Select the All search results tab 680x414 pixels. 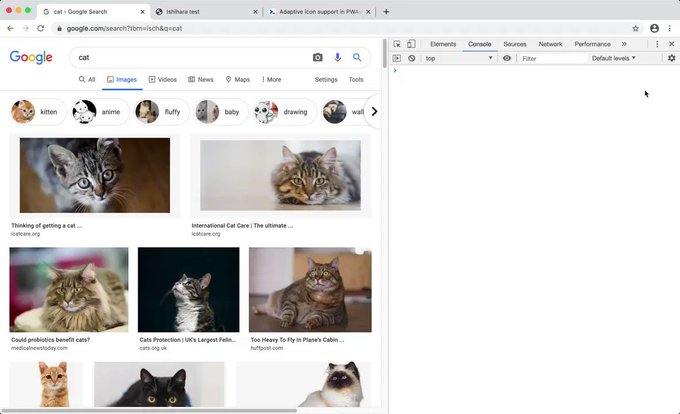click(87, 79)
